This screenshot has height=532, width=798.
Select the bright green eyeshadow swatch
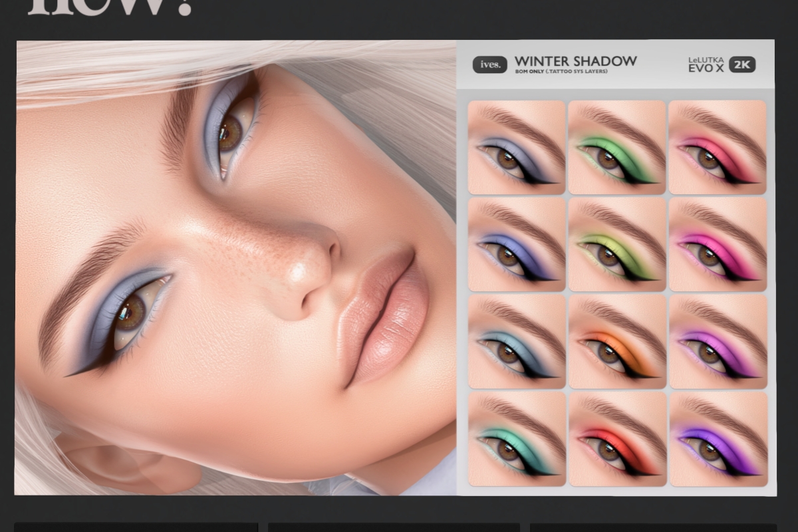pos(616,148)
